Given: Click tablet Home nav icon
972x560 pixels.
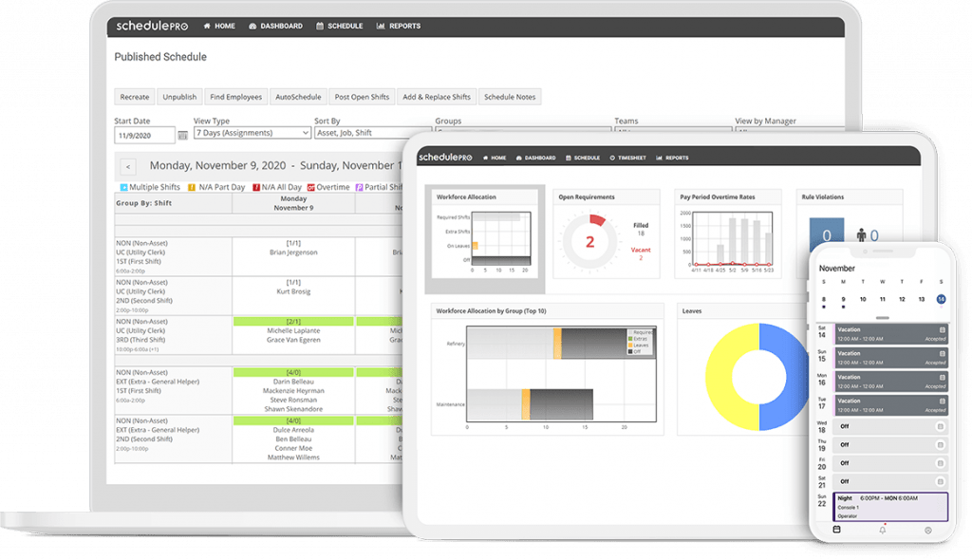Looking at the screenshot, I should [x=486, y=158].
